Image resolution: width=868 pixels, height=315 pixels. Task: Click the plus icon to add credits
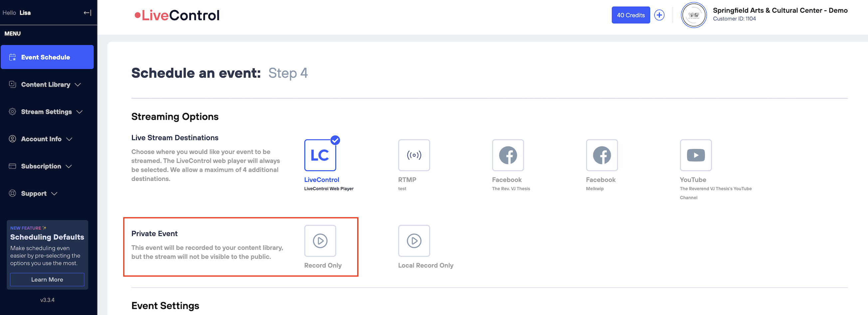point(659,15)
